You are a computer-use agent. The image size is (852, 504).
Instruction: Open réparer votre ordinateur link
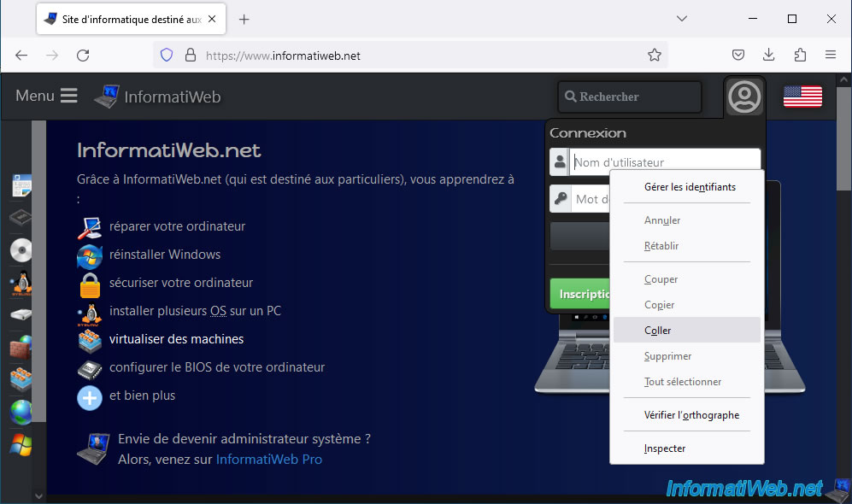click(177, 226)
